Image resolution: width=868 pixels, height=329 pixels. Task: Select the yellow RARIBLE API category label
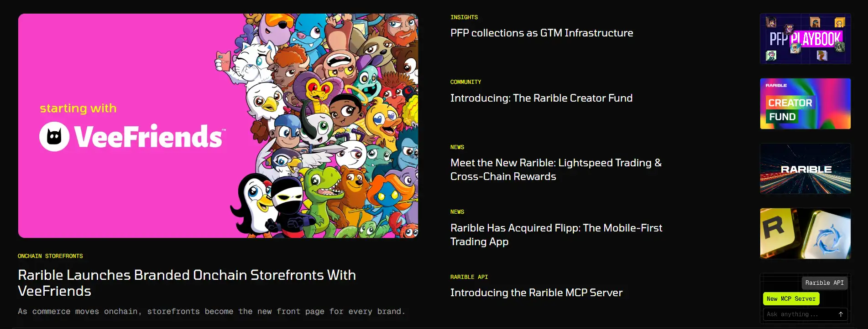(x=469, y=277)
